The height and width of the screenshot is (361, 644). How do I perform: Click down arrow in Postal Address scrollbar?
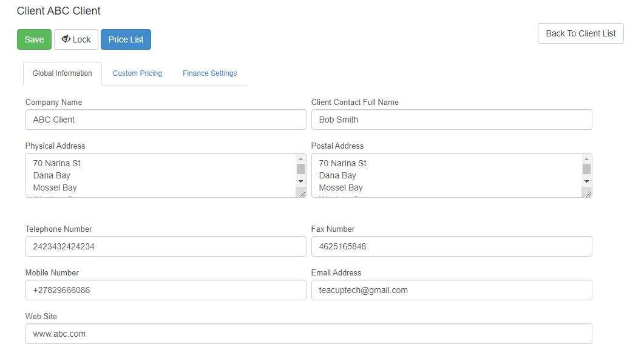point(586,181)
